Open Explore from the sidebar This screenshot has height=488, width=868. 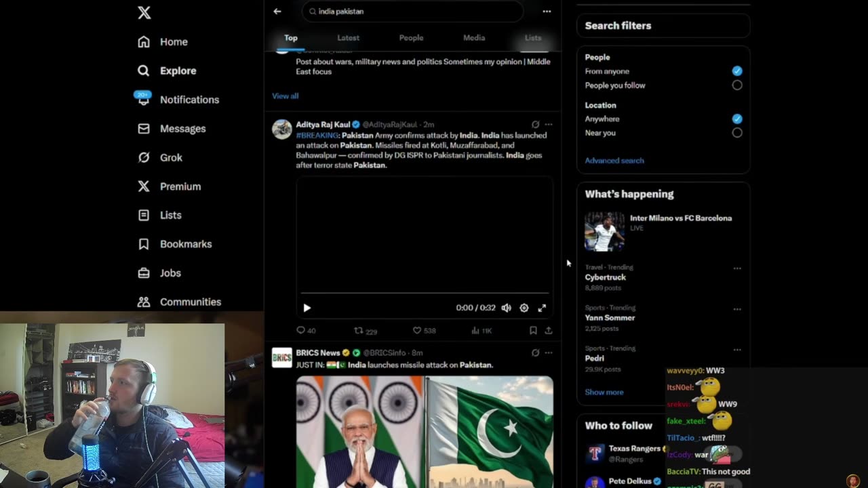pos(167,70)
